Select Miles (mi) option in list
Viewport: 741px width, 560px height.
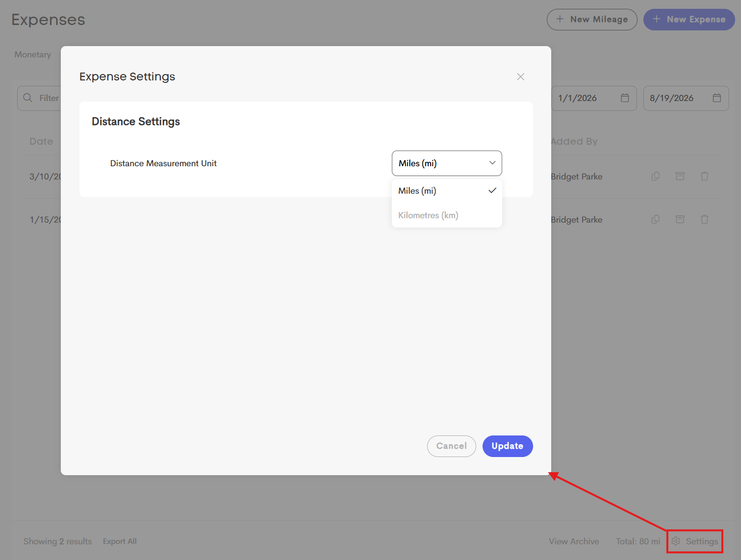(447, 191)
